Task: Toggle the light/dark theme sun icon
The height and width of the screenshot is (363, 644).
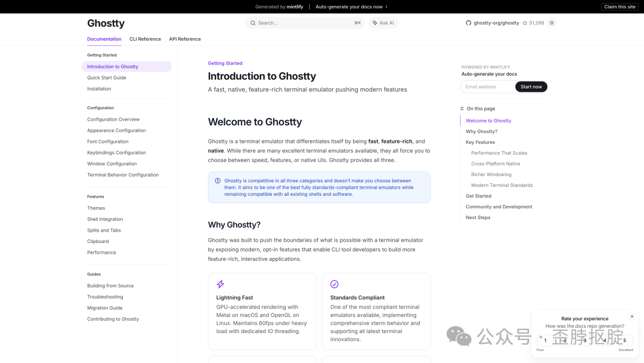Action: [x=552, y=23]
